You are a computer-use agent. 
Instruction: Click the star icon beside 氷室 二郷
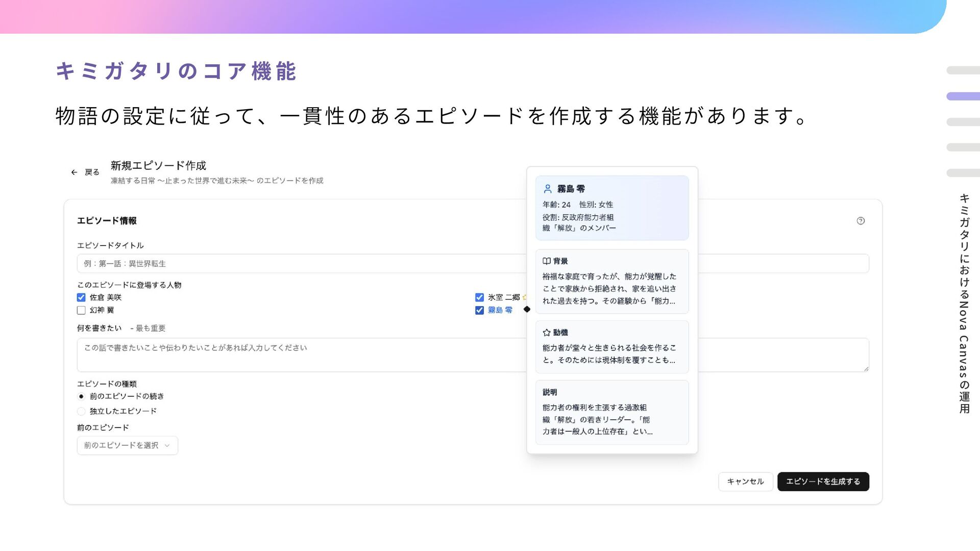coord(524,297)
